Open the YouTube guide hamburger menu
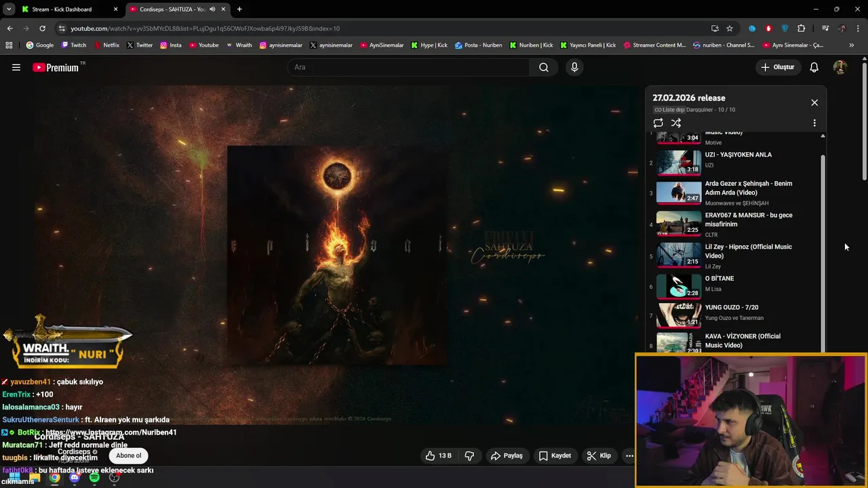The image size is (868, 488). pyautogui.click(x=16, y=67)
